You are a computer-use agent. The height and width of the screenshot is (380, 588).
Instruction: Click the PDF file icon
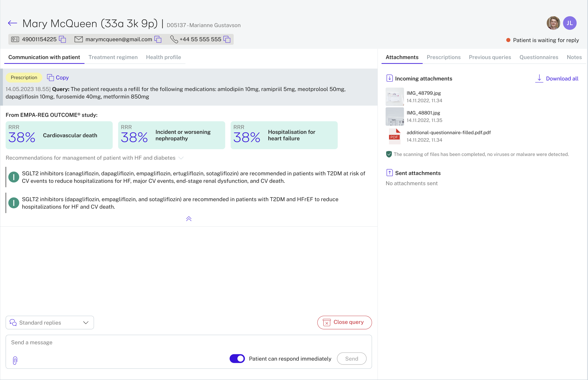(394, 136)
